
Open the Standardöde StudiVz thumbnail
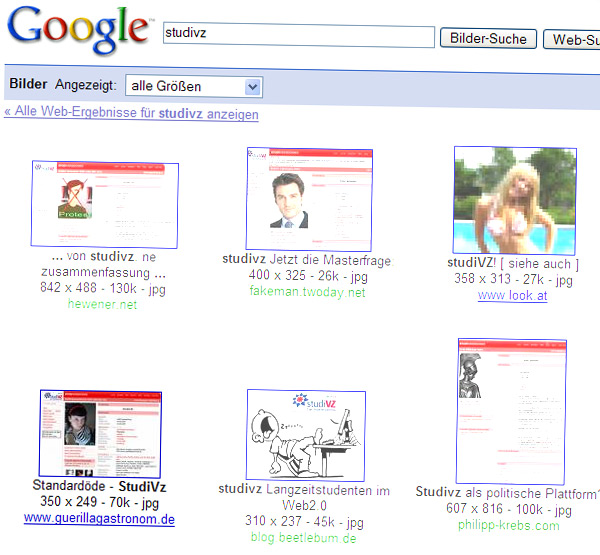tap(100, 434)
